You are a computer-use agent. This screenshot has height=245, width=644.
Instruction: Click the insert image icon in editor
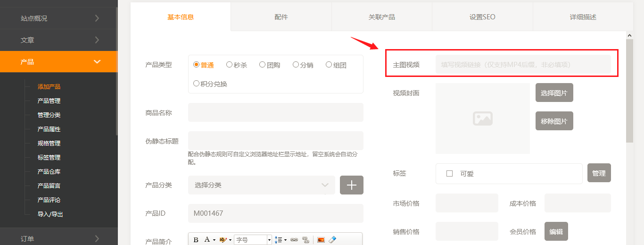[x=321, y=240]
